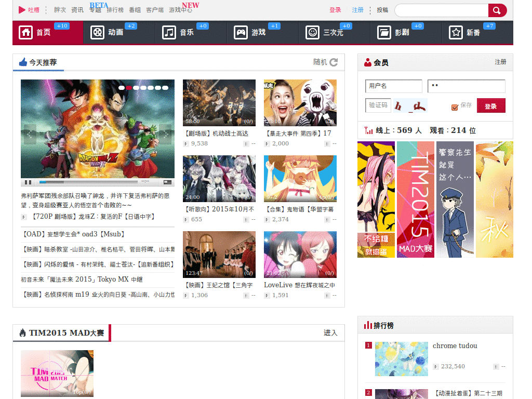Click the 验证码 input field
Screen dimensions: 532x399
[378, 105]
